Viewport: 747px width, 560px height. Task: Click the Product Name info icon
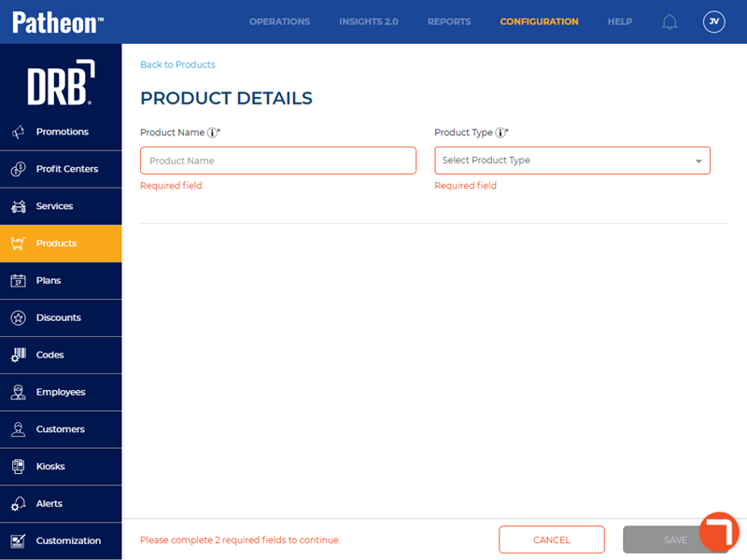click(213, 133)
